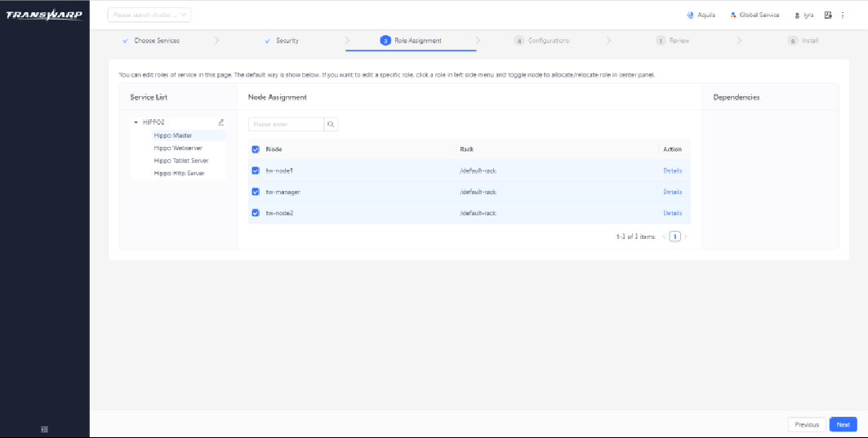The height and width of the screenshot is (438, 868).
Task: Go to the Choose Services step
Action: point(150,40)
